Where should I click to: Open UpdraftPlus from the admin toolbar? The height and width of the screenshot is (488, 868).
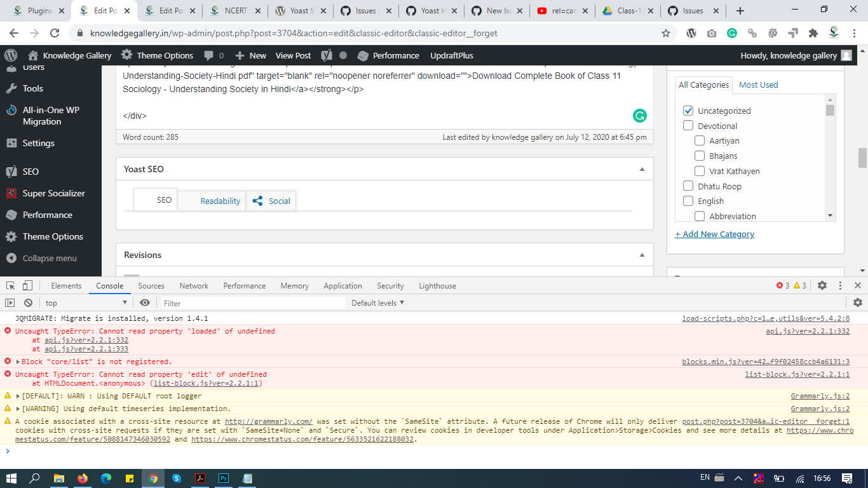pyautogui.click(x=451, y=55)
